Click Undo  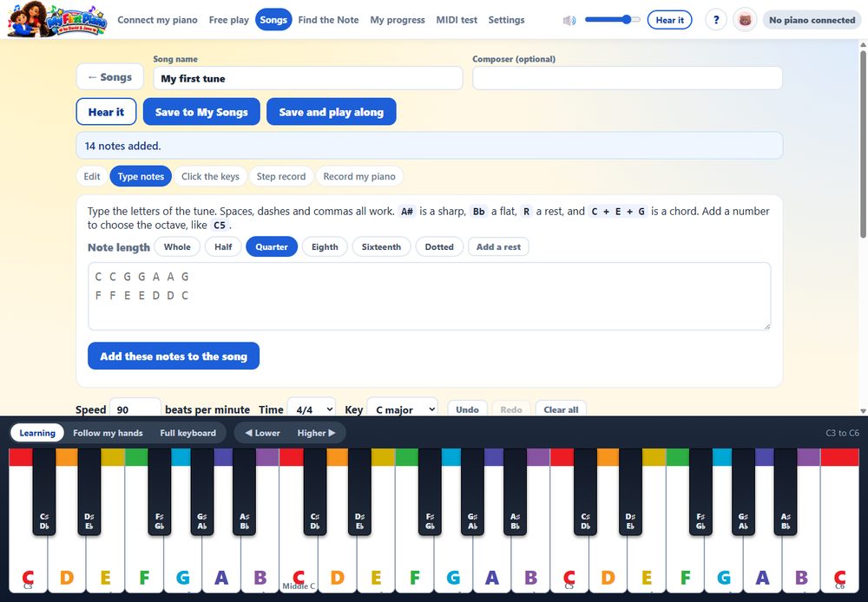pyautogui.click(x=467, y=409)
